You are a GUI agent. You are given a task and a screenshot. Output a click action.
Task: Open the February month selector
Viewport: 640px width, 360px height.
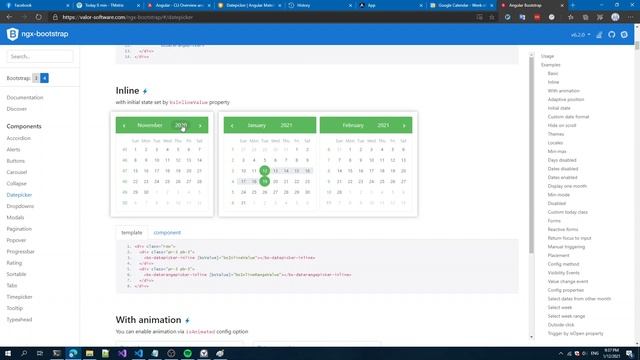point(353,125)
